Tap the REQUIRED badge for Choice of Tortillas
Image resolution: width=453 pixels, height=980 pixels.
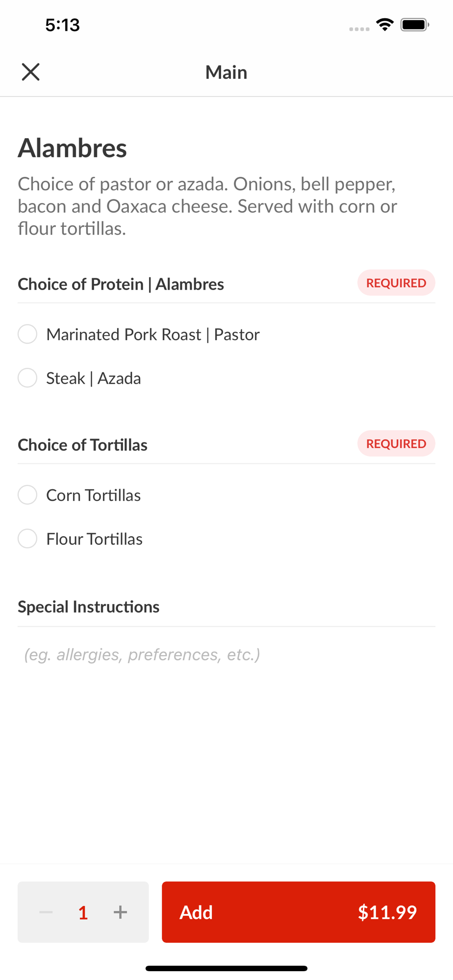396,443
